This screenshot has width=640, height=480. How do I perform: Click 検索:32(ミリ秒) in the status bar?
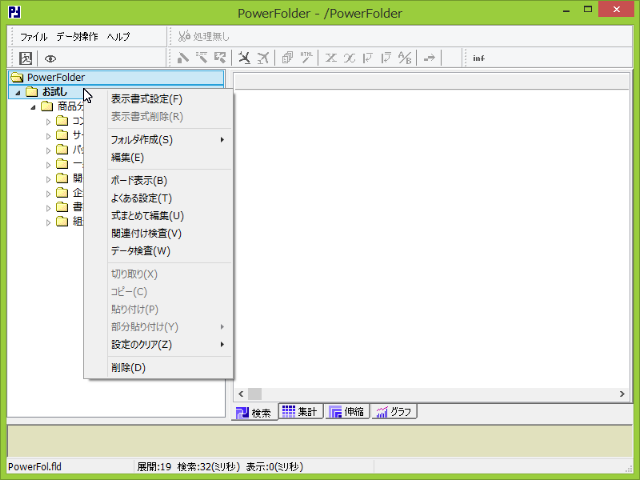point(209,467)
